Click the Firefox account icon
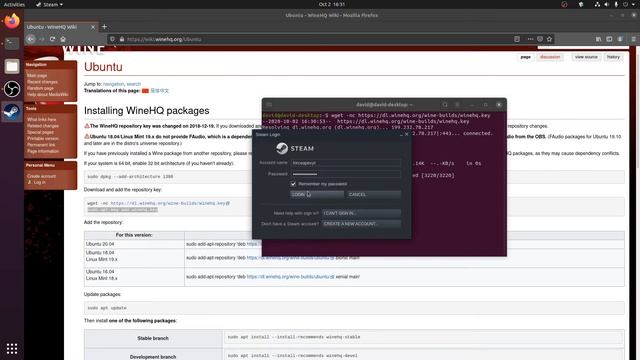Viewport: 640px width, 360px height. 620,39
